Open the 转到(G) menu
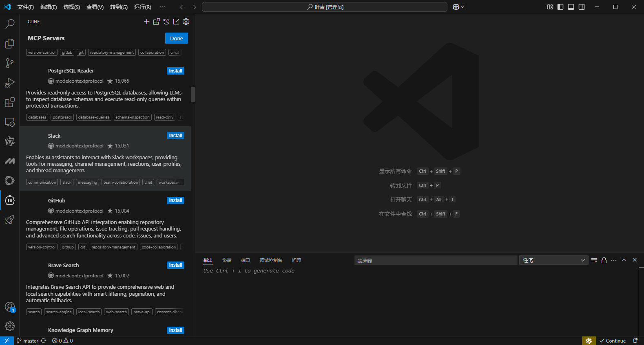This screenshot has width=644, height=345. pos(119,7)
